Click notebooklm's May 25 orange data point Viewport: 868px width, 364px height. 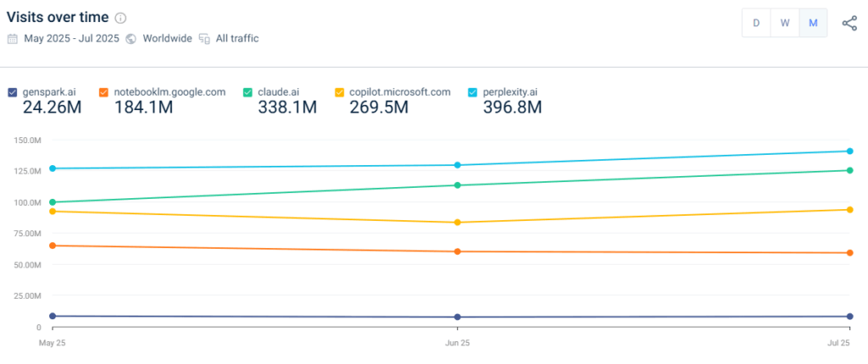[53, 245]
